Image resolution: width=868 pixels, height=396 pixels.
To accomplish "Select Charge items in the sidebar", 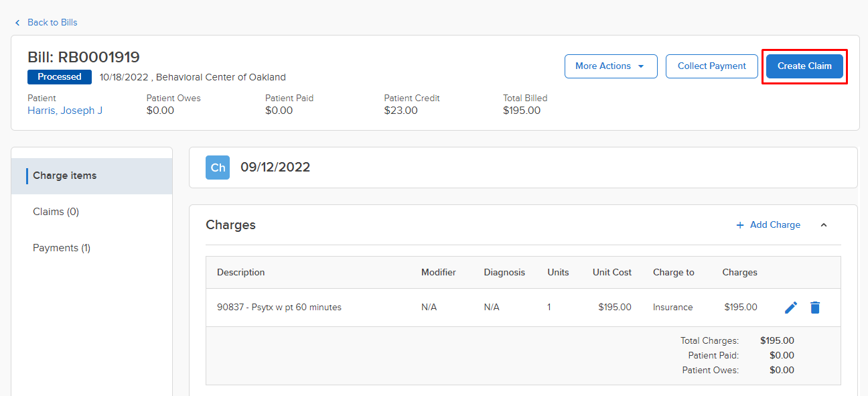I will (x=64, y=175).
